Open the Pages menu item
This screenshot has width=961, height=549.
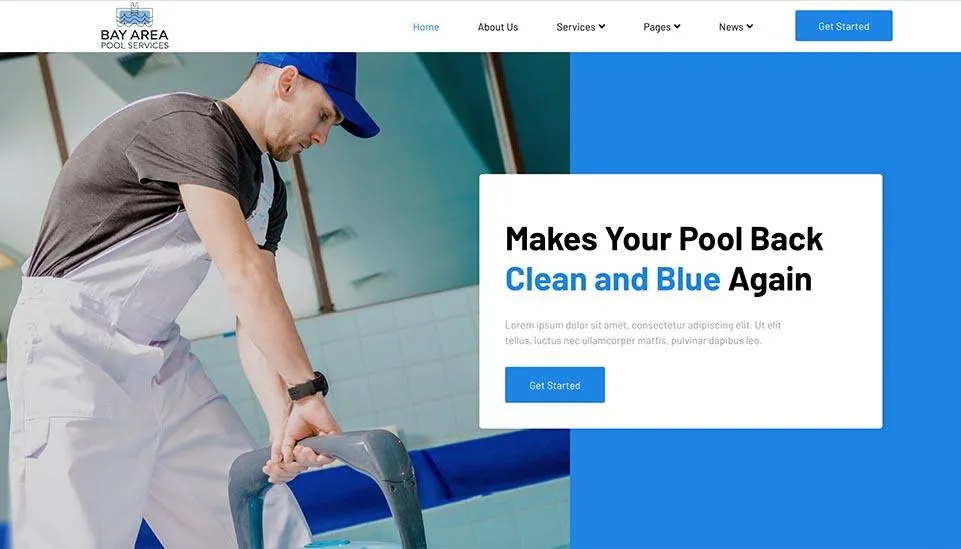656,27
